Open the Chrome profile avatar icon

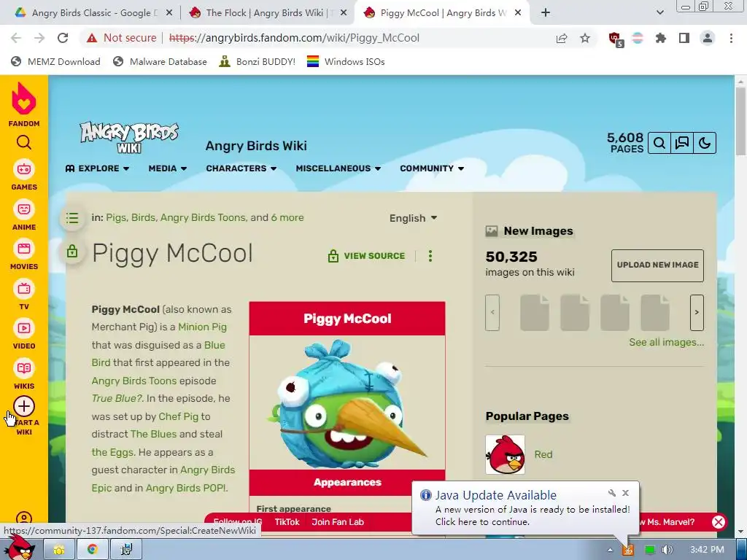point(708,38)
